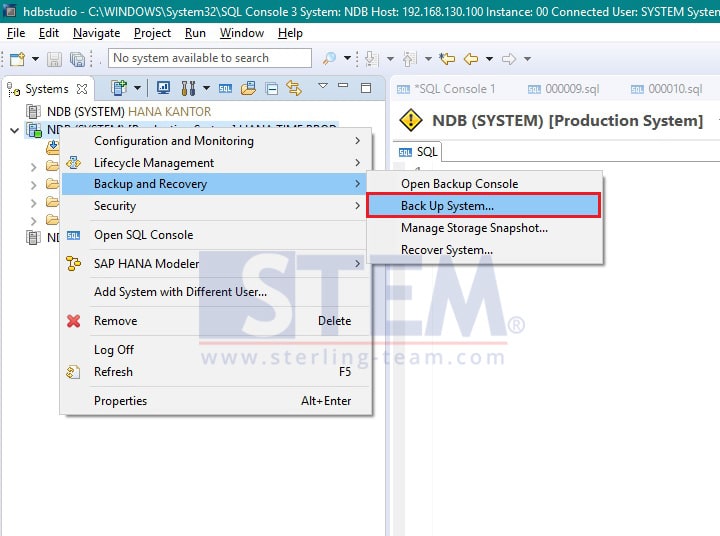Choose Log Off from context menu
The width and height of the screenshot is (720, 536).
[x=216, y=350]
